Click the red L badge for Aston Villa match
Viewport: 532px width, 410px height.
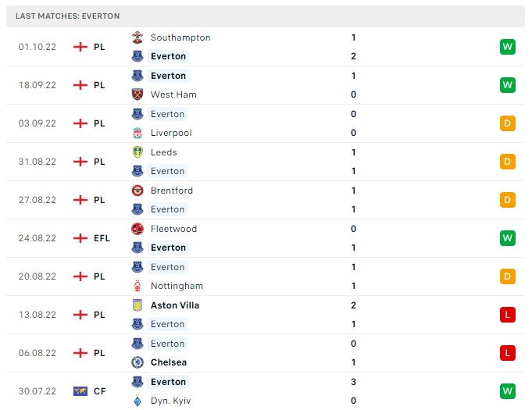[x=508, y=315]
